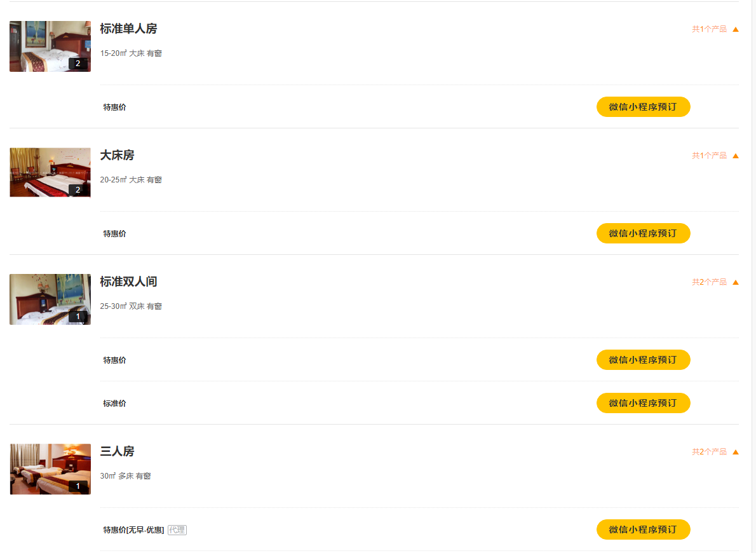The height and width of the screenshot is (553, 756).
Task: Collapse the 大床房 product list arrow
Action: coord(736,156)
